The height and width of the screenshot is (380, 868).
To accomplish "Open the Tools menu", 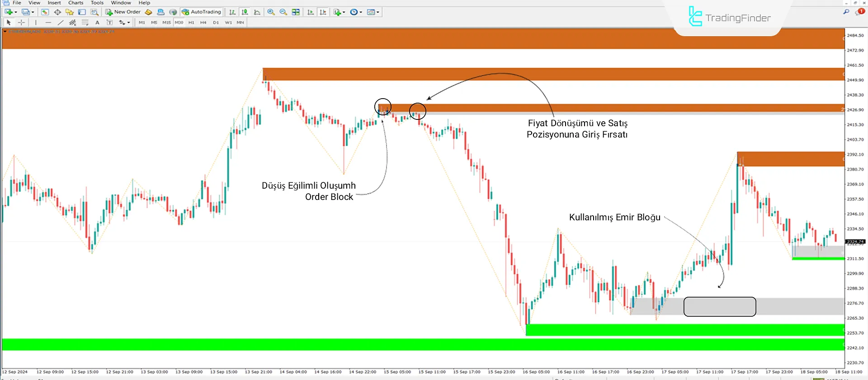I will tap(97, 3).
